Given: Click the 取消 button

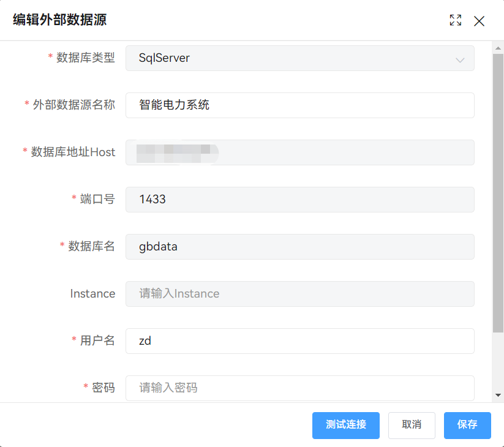Looking at the screenshot, I should 412,425.
